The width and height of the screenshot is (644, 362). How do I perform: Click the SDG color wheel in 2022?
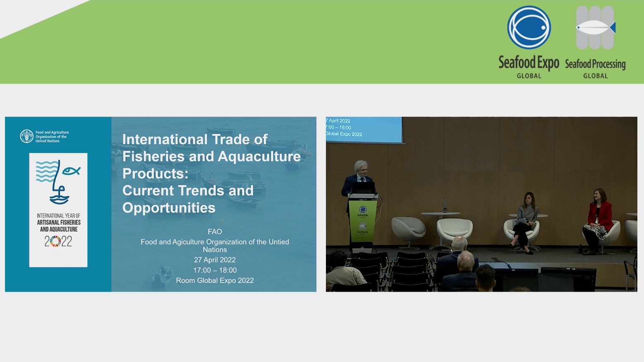(x=55, y=241)
